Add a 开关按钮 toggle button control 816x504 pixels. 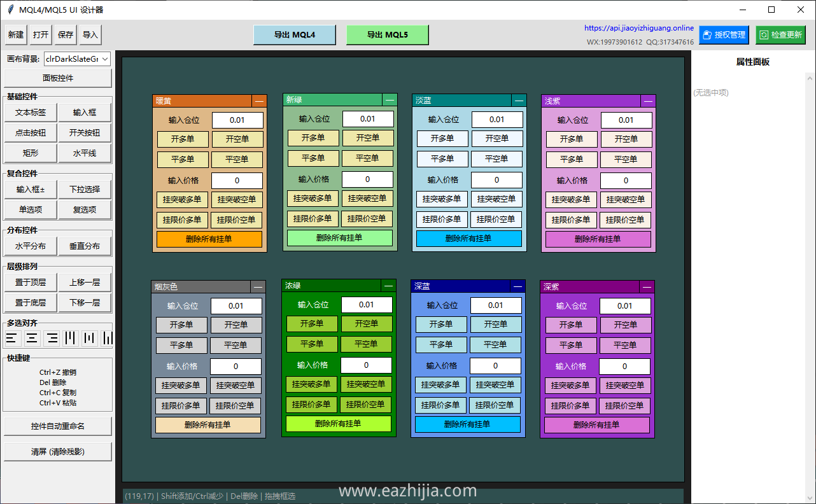(85, 133)
